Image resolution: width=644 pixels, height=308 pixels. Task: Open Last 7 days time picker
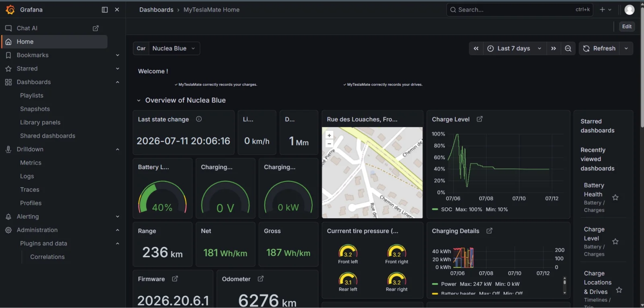click(514, 48)
